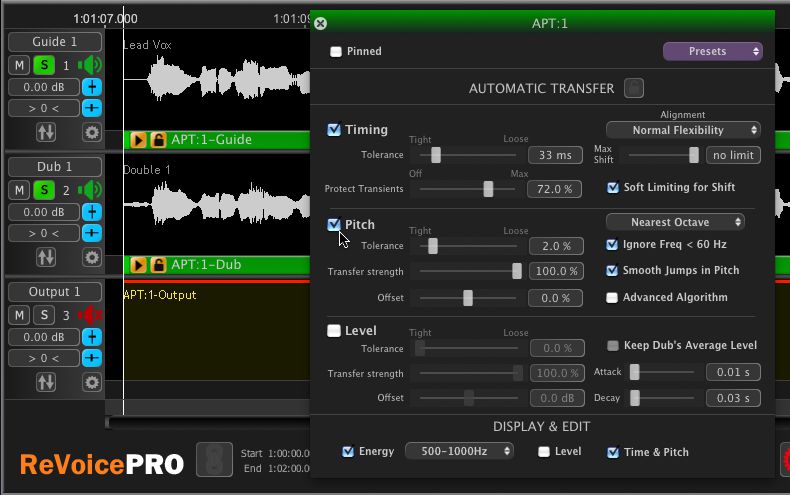This screenshot has width=790, height=495.
Task: Click Output 1 red muted speaker icon
Action: 90,315
